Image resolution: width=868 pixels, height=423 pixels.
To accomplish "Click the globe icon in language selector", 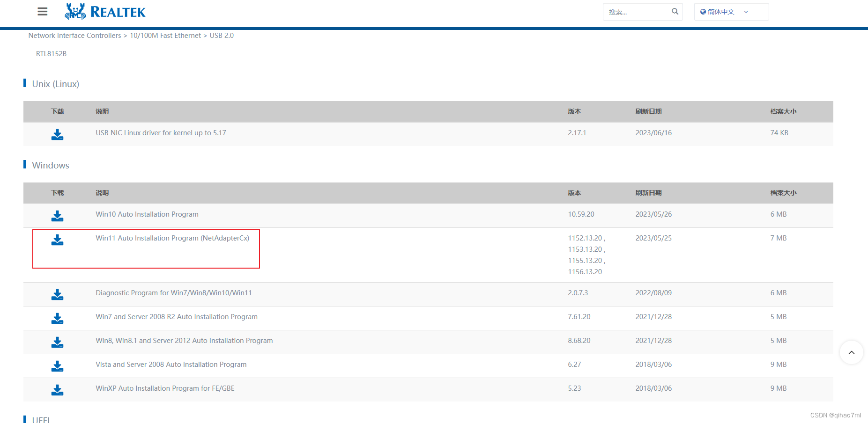I will click(x=703, y=12).
